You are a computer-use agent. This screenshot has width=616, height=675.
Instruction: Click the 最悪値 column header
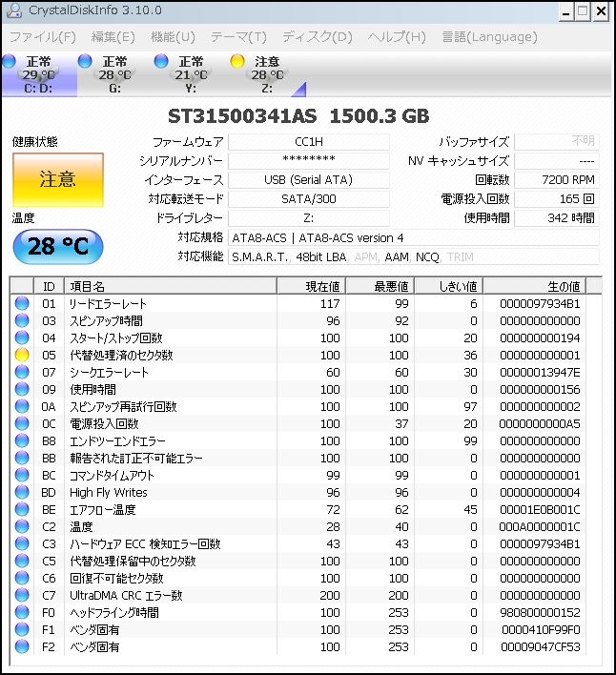(380, 286)
